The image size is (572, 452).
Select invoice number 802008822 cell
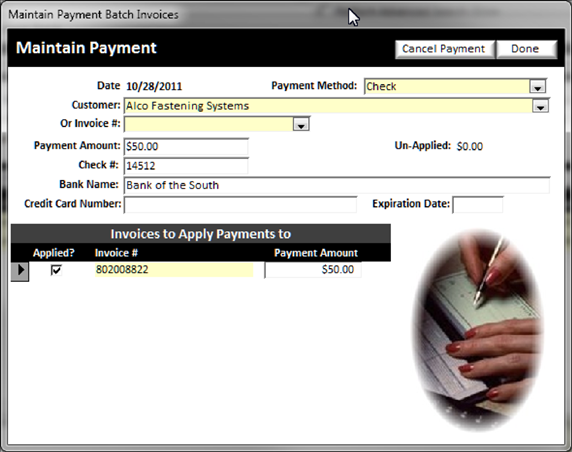tap(174, 270)
